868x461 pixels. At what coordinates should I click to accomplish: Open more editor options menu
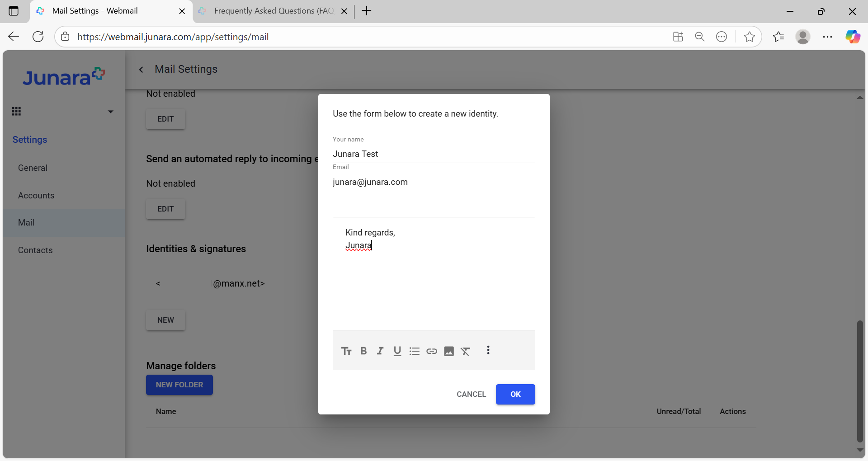tap(488, 350)
